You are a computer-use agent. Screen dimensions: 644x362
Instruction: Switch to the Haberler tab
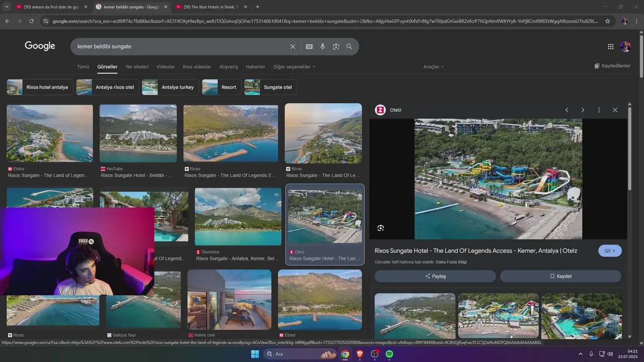pos(255,66)
